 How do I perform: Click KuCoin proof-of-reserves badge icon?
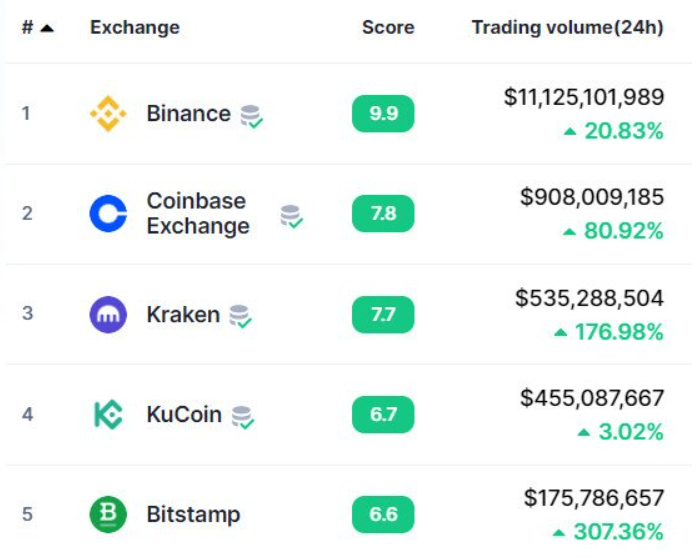tap(243, 417)
